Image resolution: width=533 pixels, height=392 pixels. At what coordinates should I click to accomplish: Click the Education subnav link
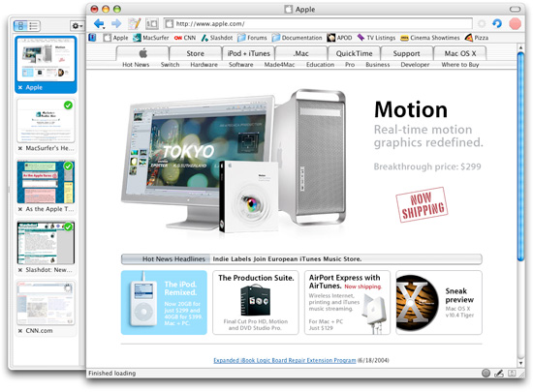(x=320, y=65)
